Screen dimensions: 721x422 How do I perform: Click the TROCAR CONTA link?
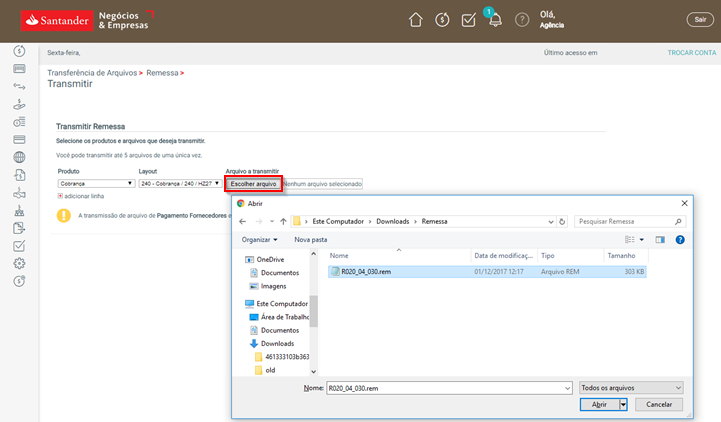point(691,53)
